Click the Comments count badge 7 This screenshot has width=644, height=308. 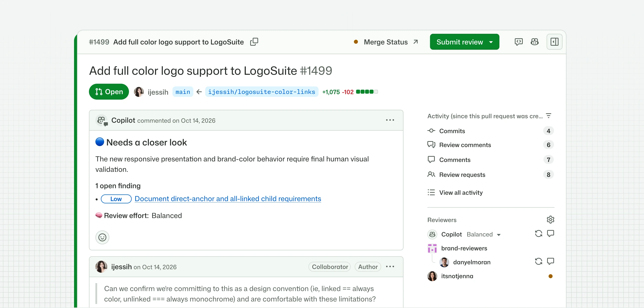coord(549,160)
